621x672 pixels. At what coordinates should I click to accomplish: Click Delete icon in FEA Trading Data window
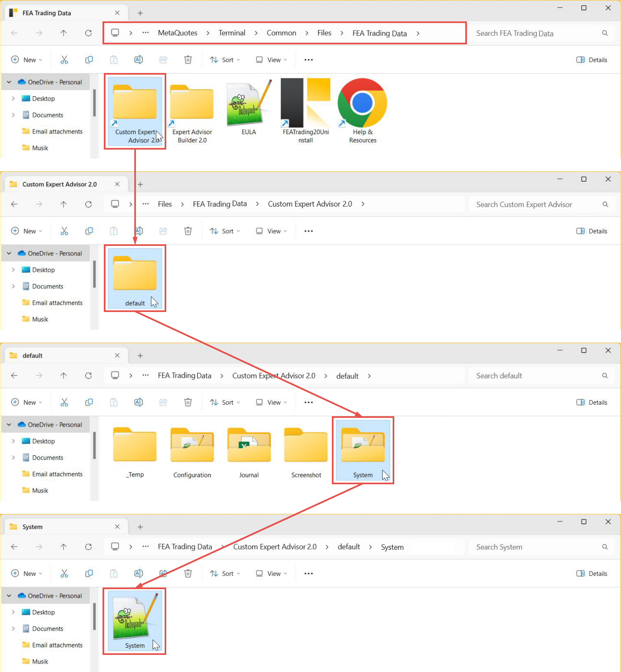point(188,60)
